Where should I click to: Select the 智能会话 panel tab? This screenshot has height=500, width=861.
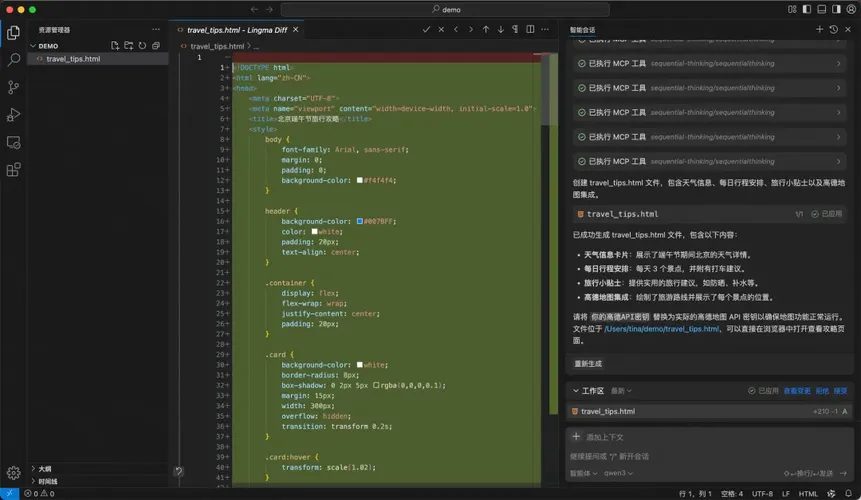click(582, 30)
